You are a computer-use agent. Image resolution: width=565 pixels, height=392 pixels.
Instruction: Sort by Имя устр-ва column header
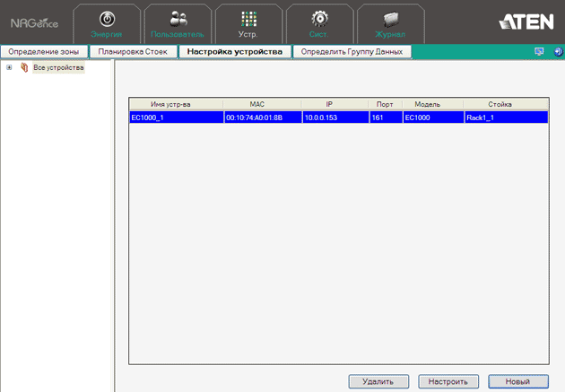pos(176,104)
